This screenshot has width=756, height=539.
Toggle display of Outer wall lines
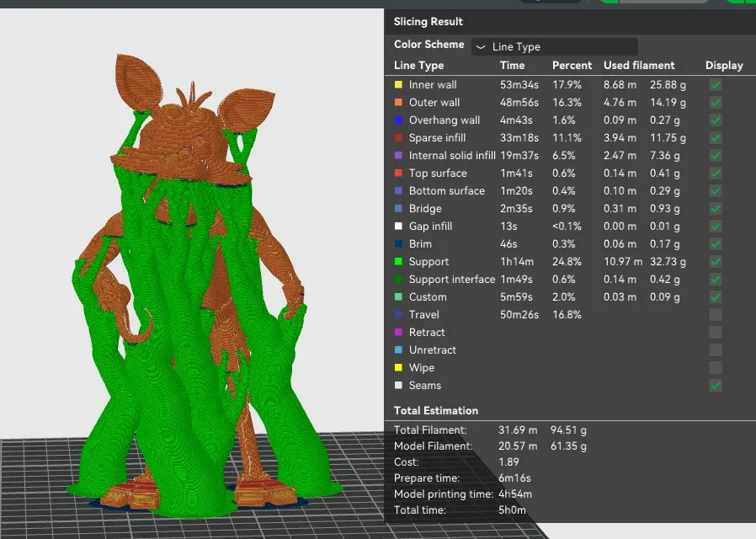[716, 103]
